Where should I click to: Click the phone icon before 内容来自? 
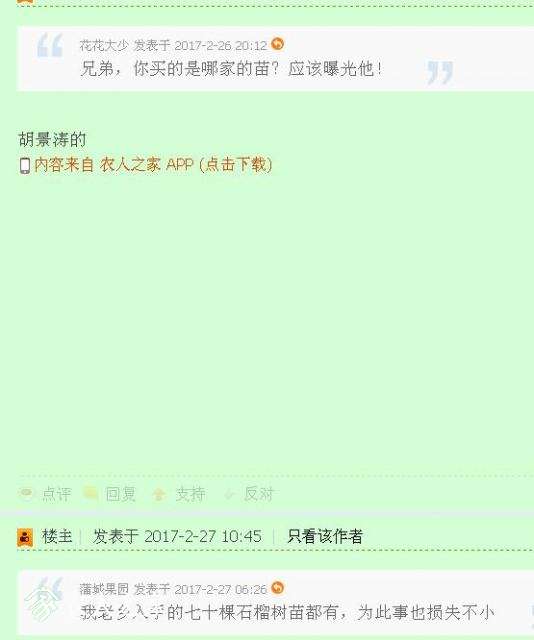(25, 166)
